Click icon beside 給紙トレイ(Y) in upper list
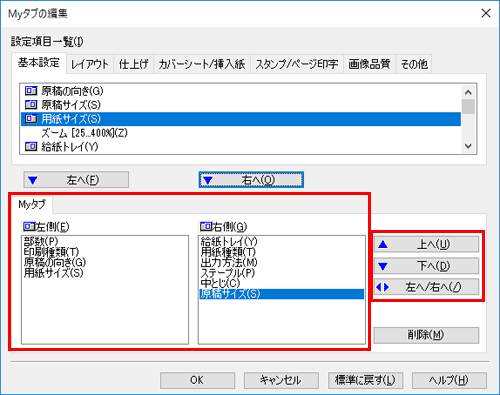This screenshot has height=395, width=500. pos(31,146)
